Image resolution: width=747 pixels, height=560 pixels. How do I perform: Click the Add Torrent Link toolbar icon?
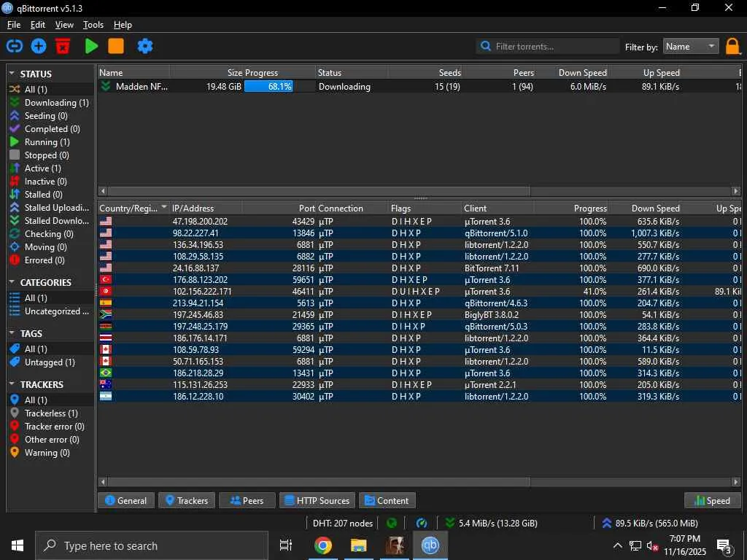tap(15, 46)
